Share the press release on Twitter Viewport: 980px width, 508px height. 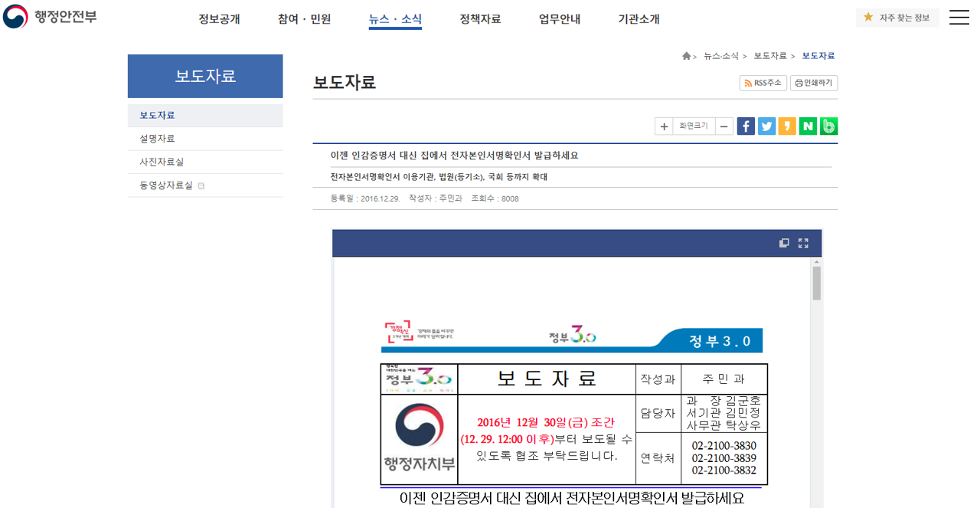click(x=766, y=126)
